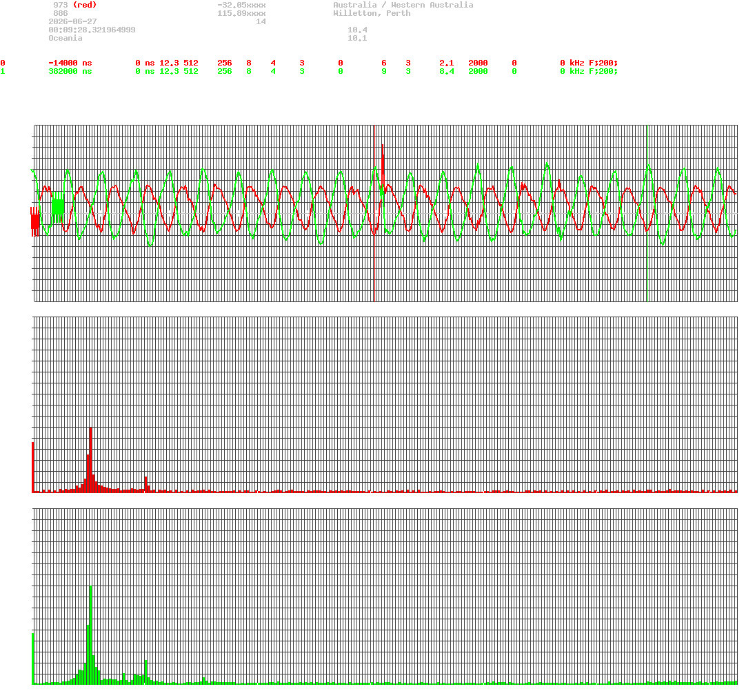Click the Oceania region label

[x=65, y=38]
